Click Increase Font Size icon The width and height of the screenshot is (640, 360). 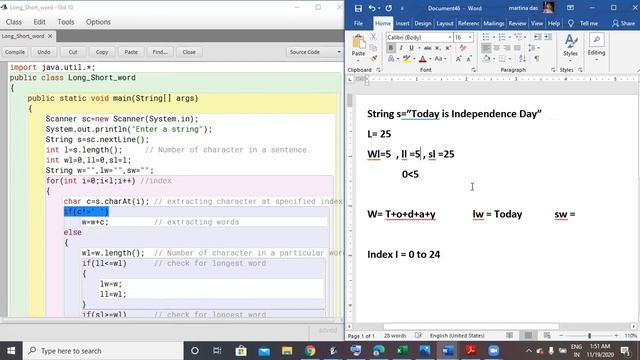coord(459,59)
